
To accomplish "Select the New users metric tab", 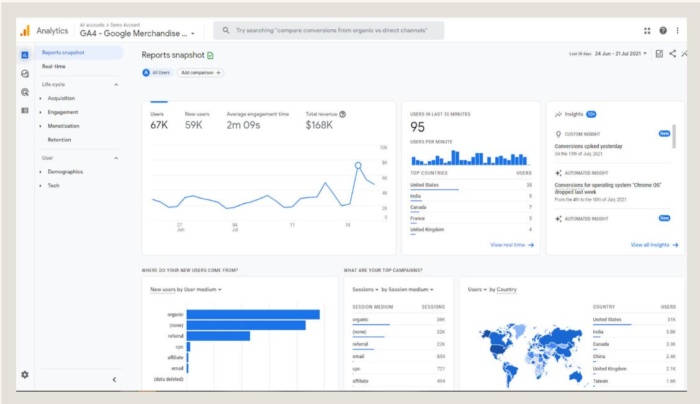I will click(x=197, y=121).
